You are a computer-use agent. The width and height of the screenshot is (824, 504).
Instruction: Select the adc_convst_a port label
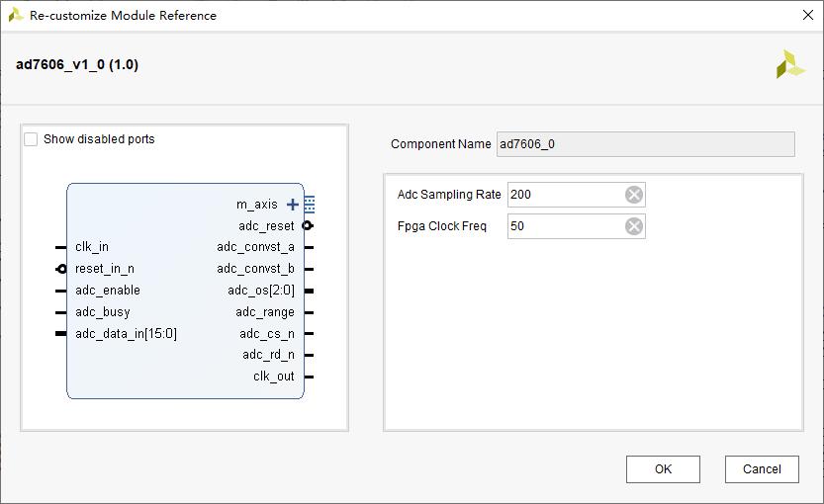255,247
